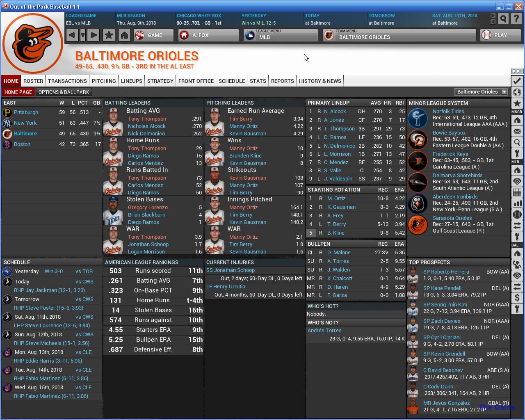
Task: Open the STATS tab
Action: (x=258, y=81)
